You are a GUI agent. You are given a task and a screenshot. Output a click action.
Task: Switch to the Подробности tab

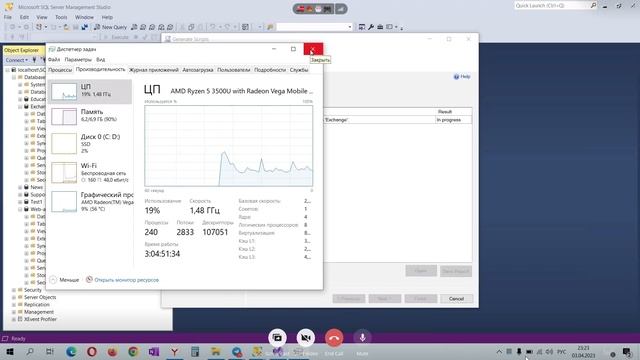pos(270,70)
